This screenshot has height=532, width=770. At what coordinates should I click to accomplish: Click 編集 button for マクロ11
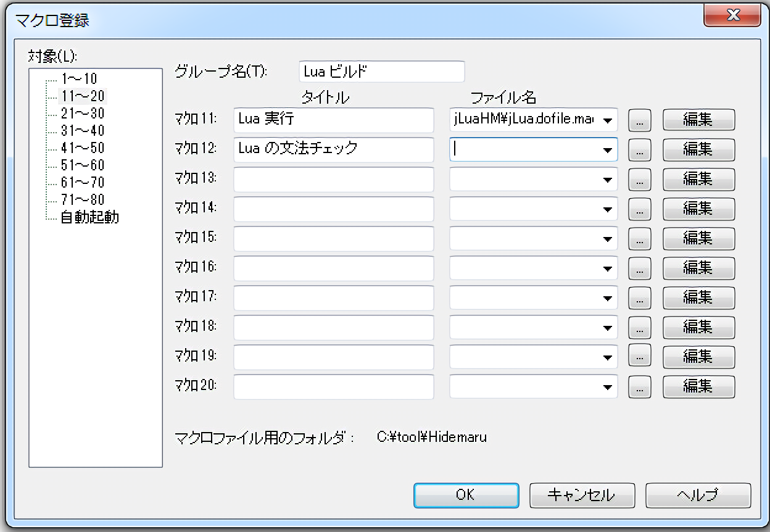tap(698, 120)
